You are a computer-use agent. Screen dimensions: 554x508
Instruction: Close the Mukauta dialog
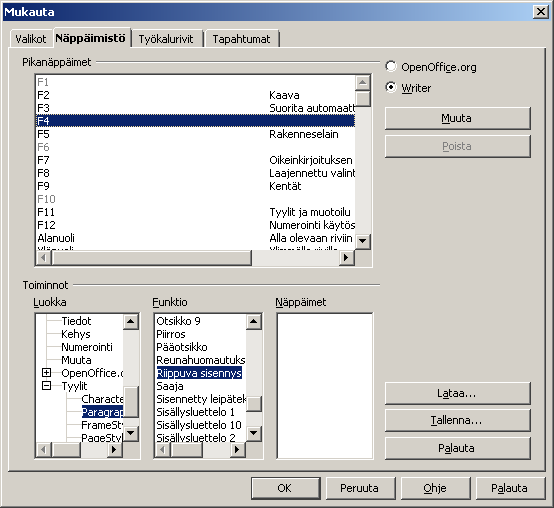[541, 12]
